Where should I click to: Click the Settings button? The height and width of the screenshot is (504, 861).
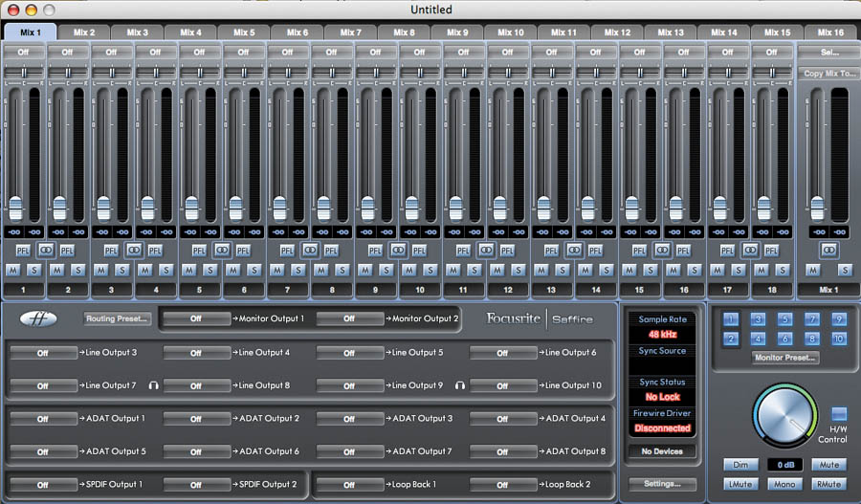click(x=662, y=484)
